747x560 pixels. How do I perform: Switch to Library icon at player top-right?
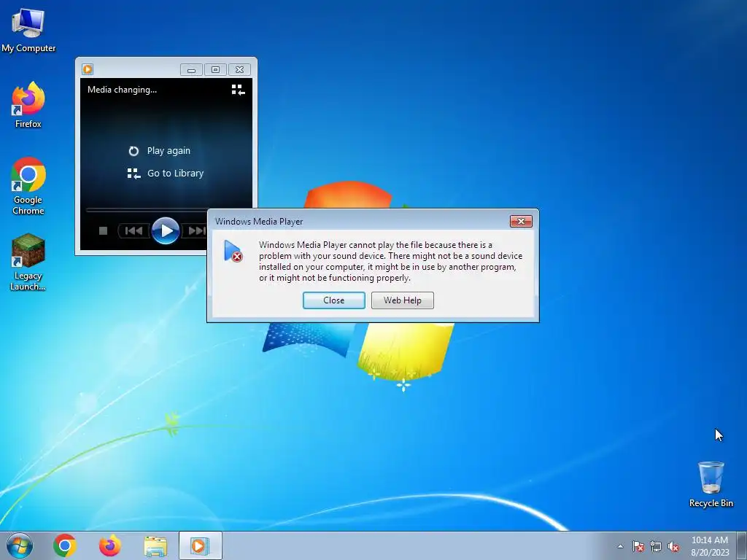(x=239, y=90)
